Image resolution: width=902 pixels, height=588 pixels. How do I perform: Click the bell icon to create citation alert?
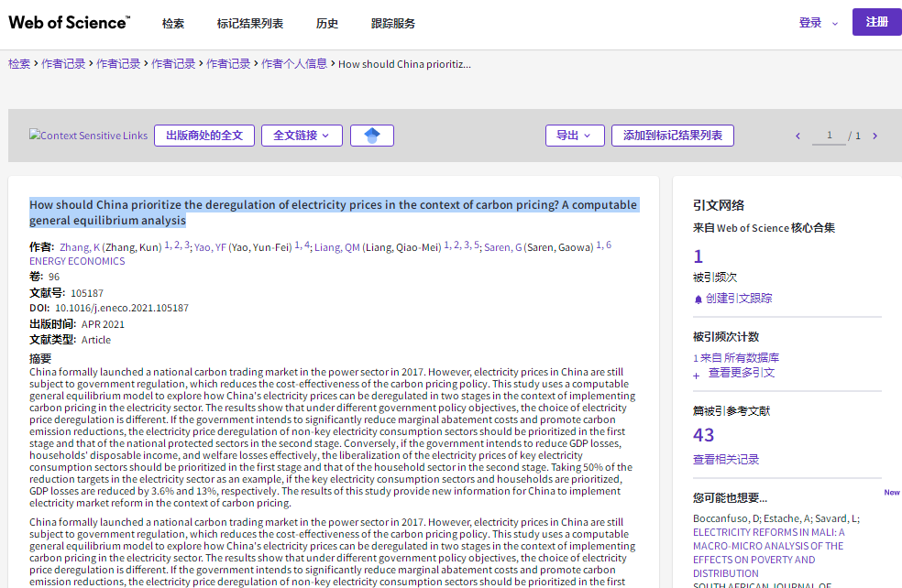[x=697, y=298]
